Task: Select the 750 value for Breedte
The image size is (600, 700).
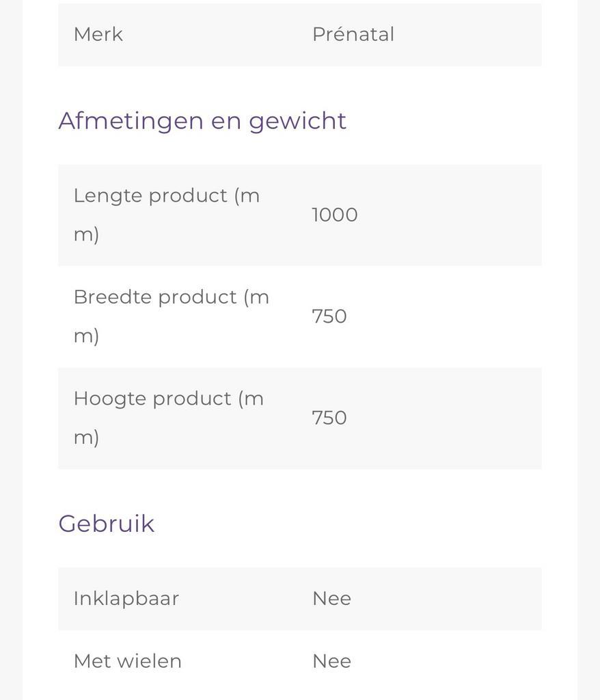Action: point(329,317)
